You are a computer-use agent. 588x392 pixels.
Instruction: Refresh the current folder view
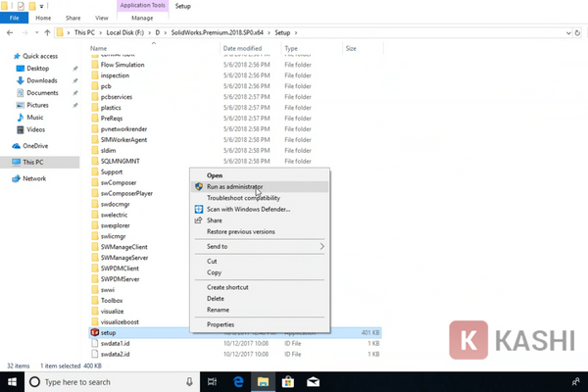pyautogui.click(x=577, y=33)
